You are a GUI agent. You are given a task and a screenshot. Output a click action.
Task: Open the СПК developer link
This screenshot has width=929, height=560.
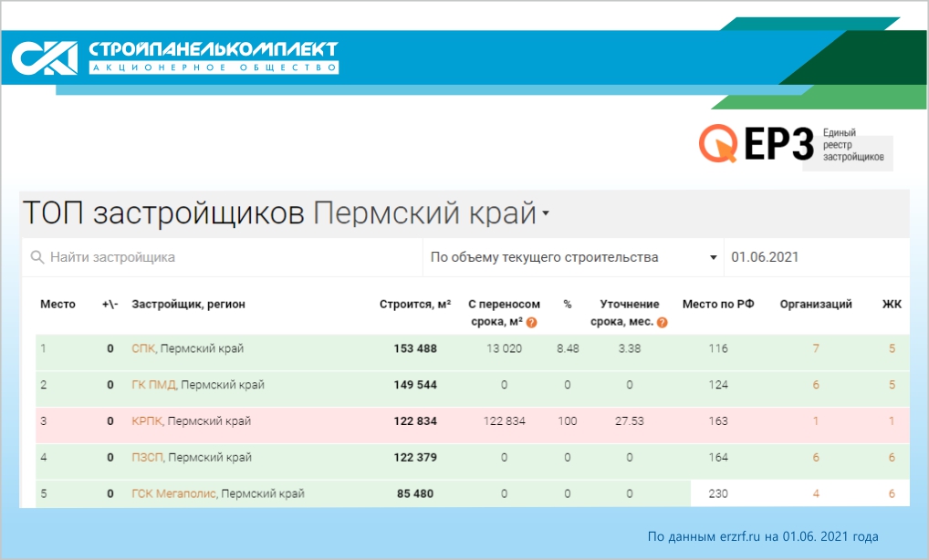pos(143,348)
